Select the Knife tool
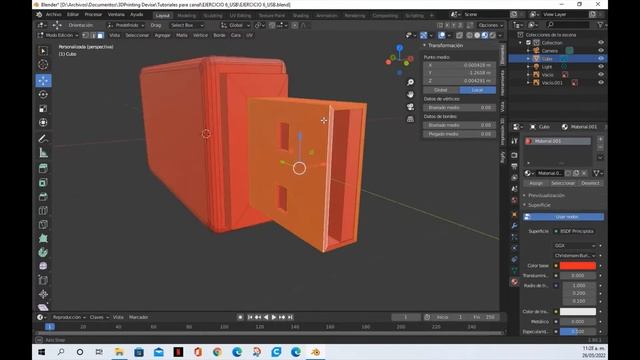This screenshot has height=360, width=640. click(43, 224)
